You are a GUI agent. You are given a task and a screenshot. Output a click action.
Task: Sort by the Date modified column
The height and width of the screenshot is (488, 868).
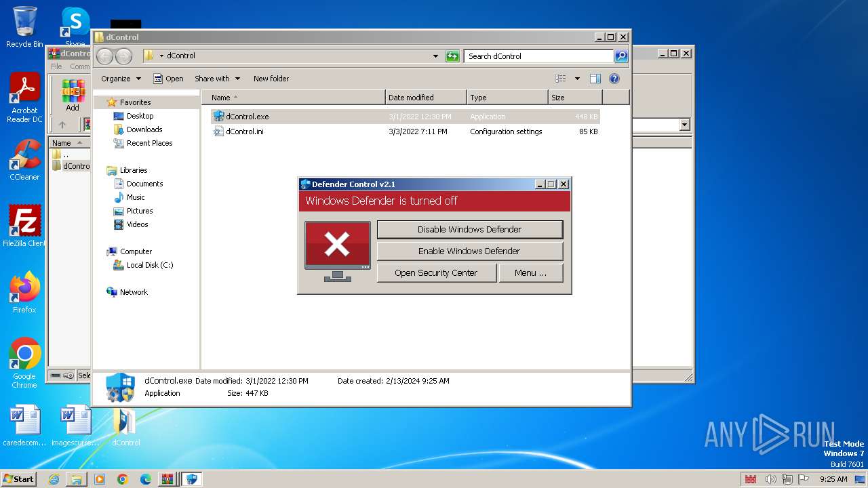(x=426, y=98)
